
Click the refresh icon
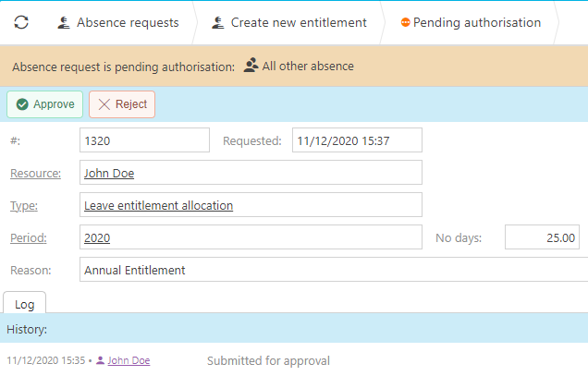[21, 22]
